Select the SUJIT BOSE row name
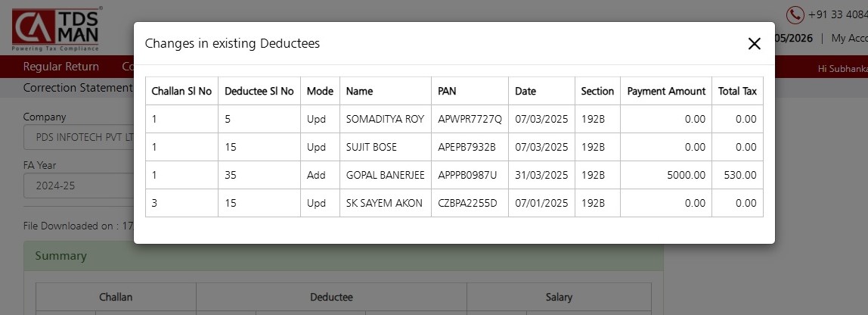Viewport: 868px width, 315px height. point(371,147)
